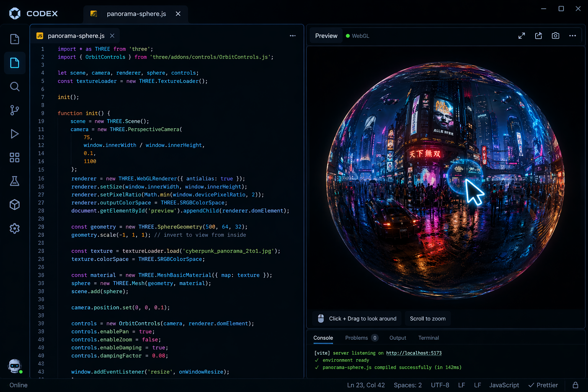Switch to the Terminal tab
The height and width of the screenshot is (392, 588).
[428, 338]
